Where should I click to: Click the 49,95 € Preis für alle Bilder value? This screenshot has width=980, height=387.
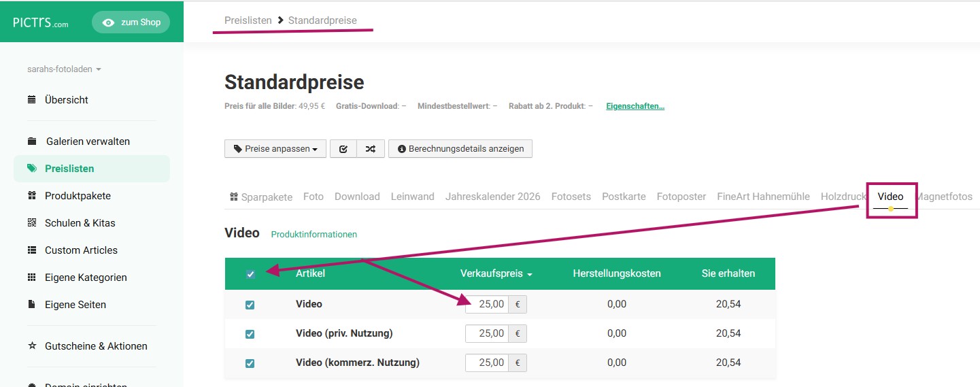point(312,106)
